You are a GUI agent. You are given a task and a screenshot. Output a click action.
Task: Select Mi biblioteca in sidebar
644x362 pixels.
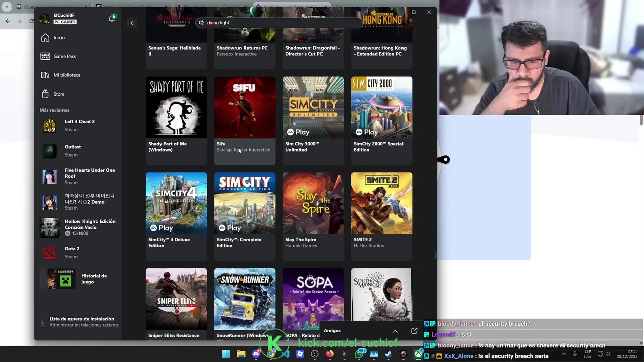(x=67, y=75)
